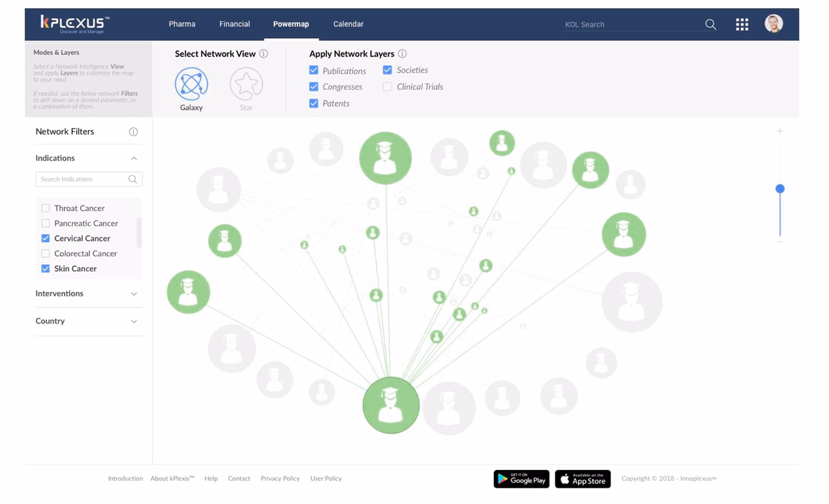Open the apps grid menu
Viewport: 829px width, 504px height.
tap(742, 24)
